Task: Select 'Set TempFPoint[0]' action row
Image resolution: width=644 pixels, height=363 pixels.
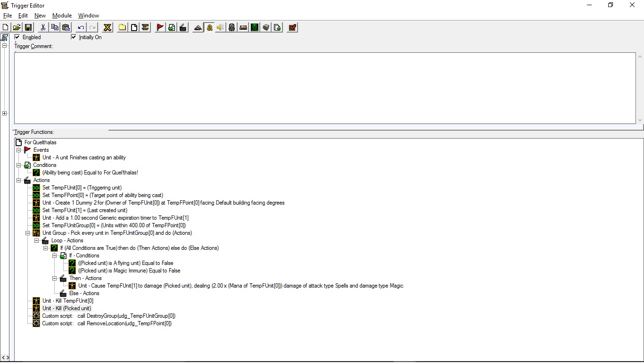Action: click(x=103, y=195)
